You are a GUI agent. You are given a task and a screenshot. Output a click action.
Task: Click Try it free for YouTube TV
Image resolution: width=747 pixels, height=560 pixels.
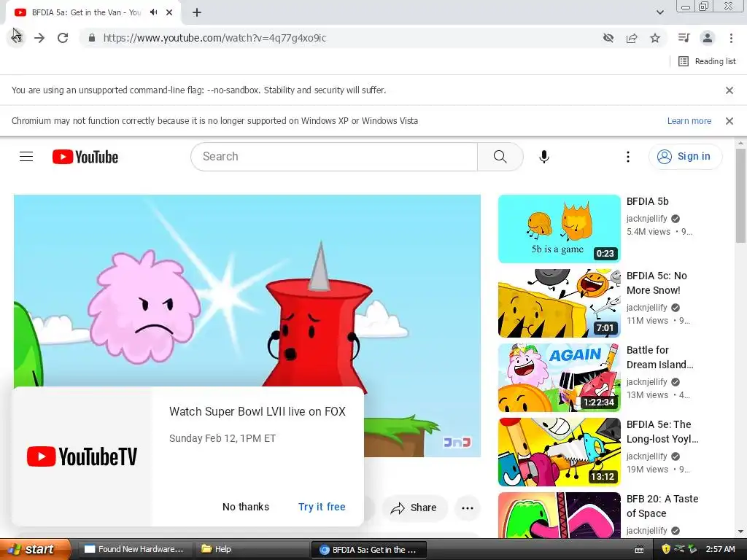[x=322, y=507]
